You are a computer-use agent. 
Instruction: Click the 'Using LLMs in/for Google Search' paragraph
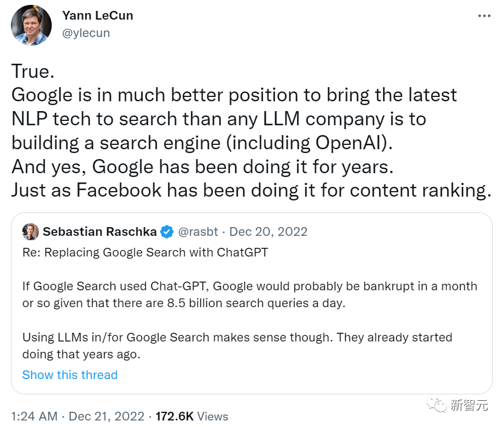pyautogui.click(x=237, y=345)
